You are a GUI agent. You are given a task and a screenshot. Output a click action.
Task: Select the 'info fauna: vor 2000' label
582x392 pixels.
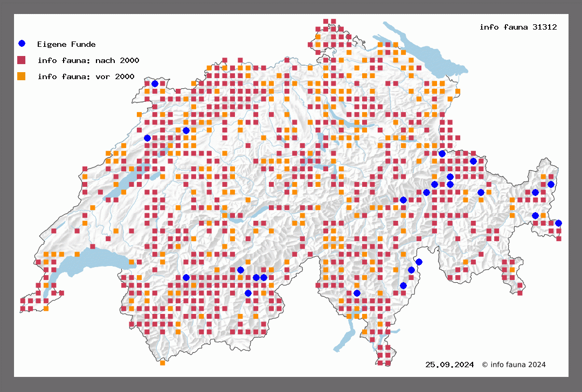tap(86, 76)
